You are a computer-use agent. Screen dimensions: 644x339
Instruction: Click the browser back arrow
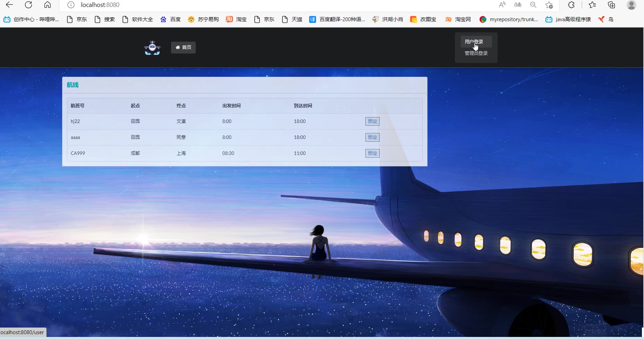tap(9, 5)
